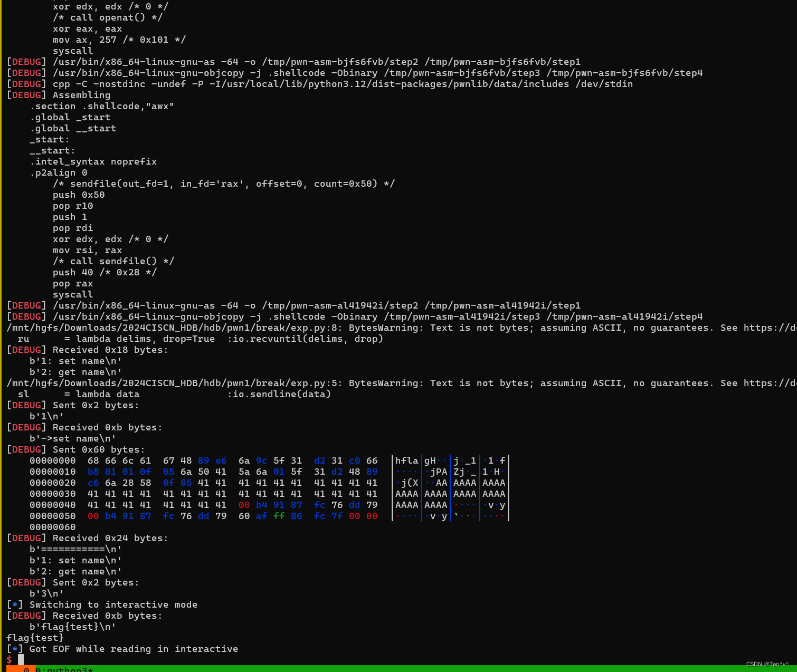
Task: Click hexdump row offset 00000010
Action: pyautogui.click(x=269, y=472)
